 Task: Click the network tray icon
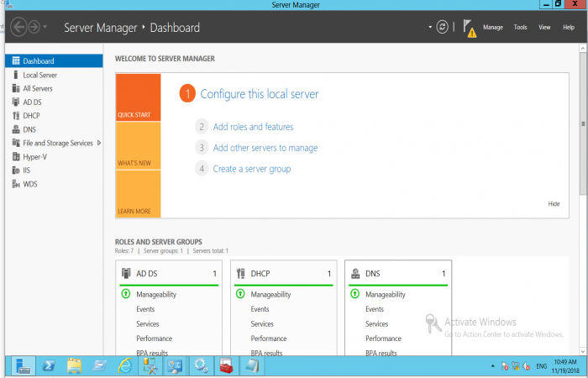pos(516,366)
